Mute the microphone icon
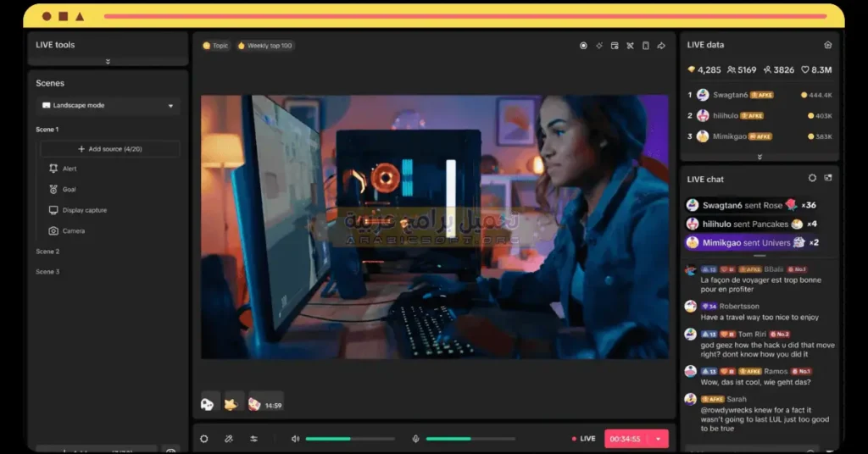 [x=415, y=439]
